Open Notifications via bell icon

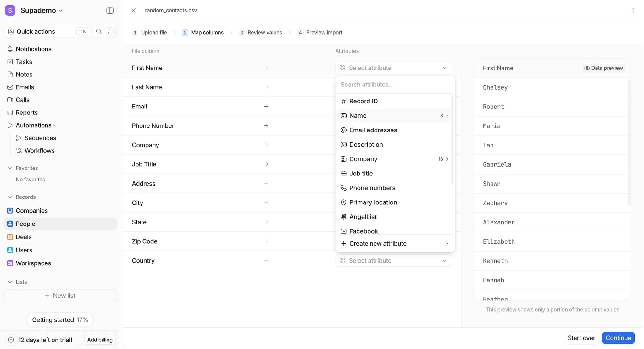[x=10, y=49]
